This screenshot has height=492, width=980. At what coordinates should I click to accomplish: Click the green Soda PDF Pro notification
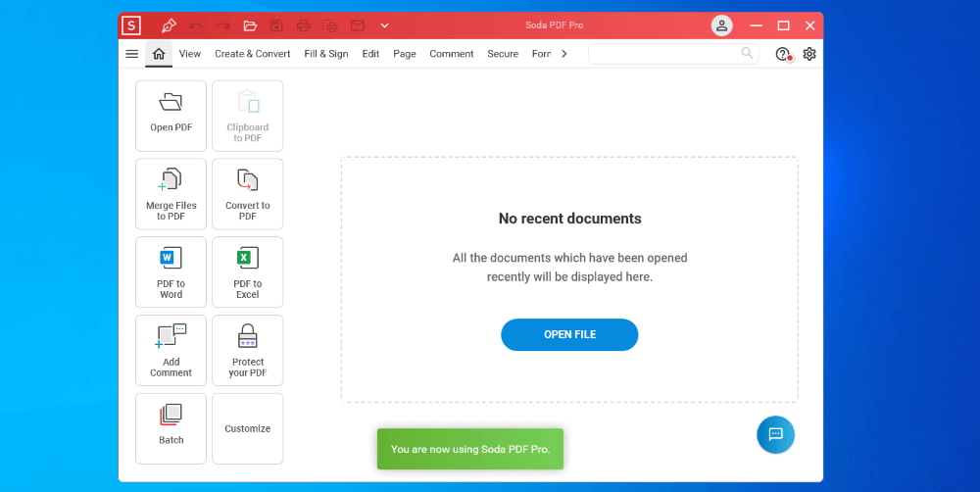(x=470, y=449)
